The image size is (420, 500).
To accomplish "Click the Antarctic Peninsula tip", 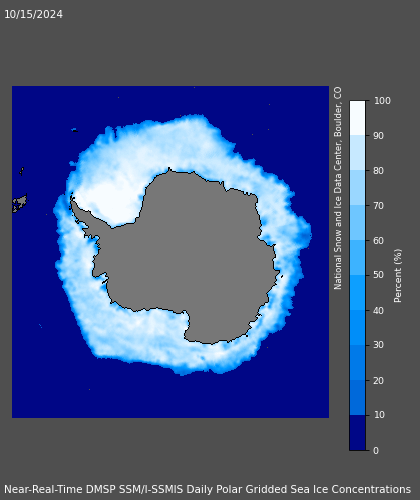I will coord(72,197).
